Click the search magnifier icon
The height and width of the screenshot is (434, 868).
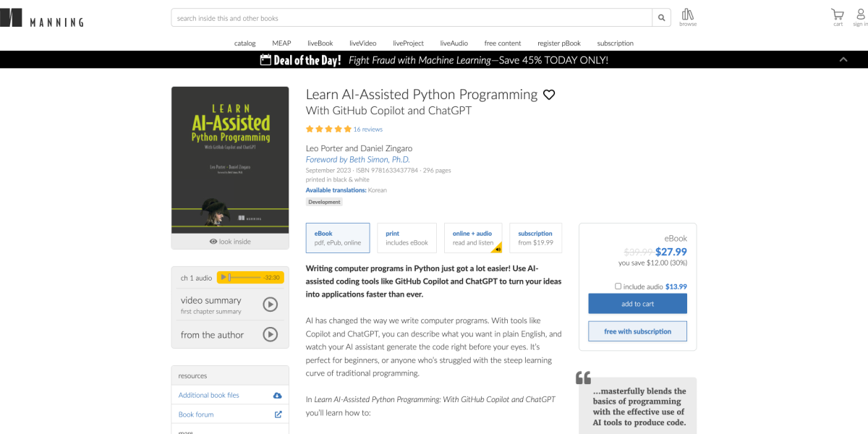pos(662,18)
